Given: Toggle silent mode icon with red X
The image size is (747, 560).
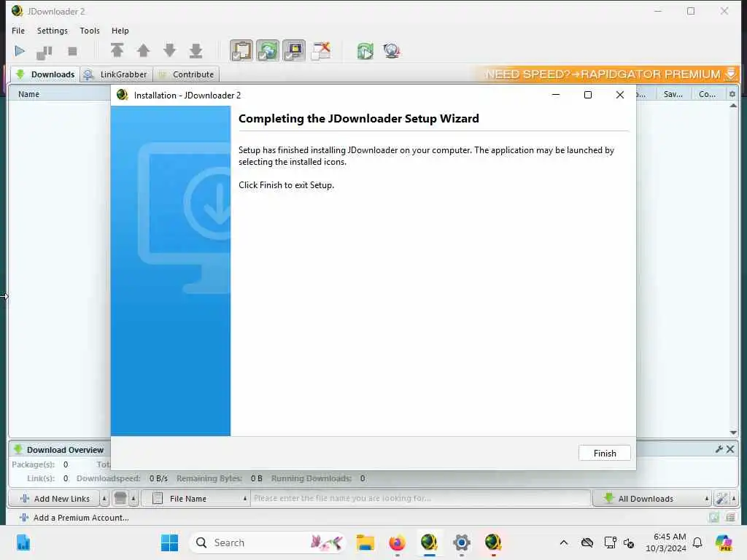Looking at the screenshot, I should point(321,50).
